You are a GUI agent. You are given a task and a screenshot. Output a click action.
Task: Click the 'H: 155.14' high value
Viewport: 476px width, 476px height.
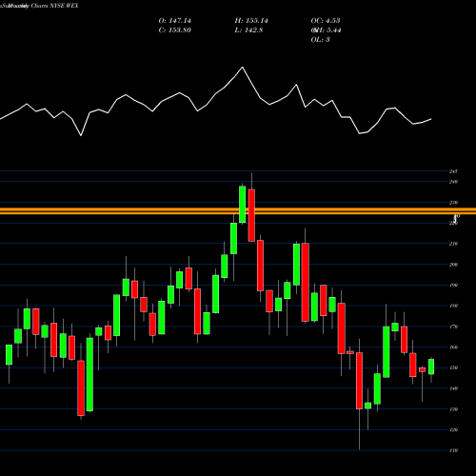251,21
